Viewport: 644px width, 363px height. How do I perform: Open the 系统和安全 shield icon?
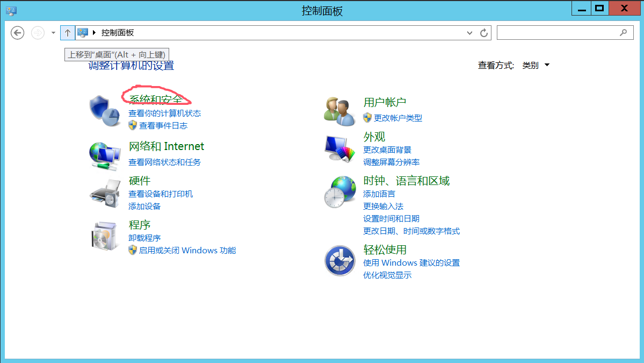(x=105, y=111)
